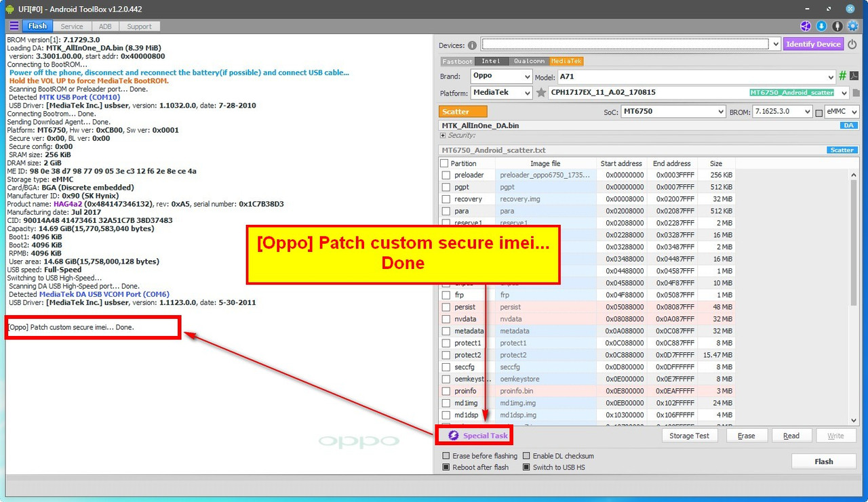The height and width of the screenshot is (502, 868).
Task: Check the preloader partition checkbox
Action: (446, 175)
